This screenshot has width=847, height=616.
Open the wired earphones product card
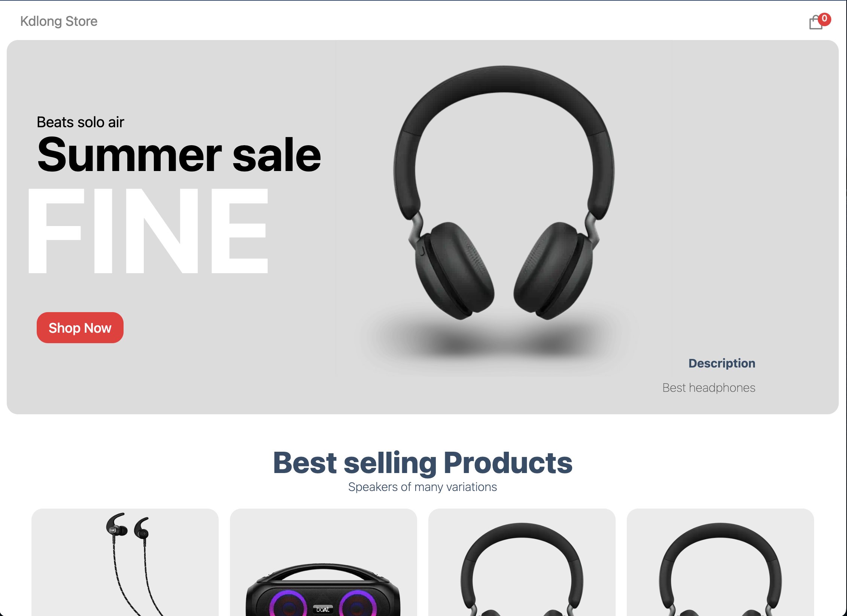(x=125, y=562)
